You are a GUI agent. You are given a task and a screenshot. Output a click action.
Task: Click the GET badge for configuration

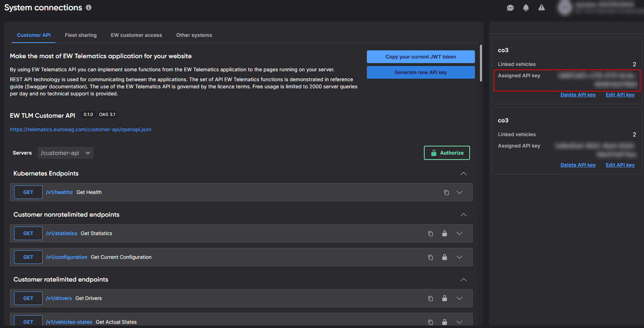tap(28, 257)
